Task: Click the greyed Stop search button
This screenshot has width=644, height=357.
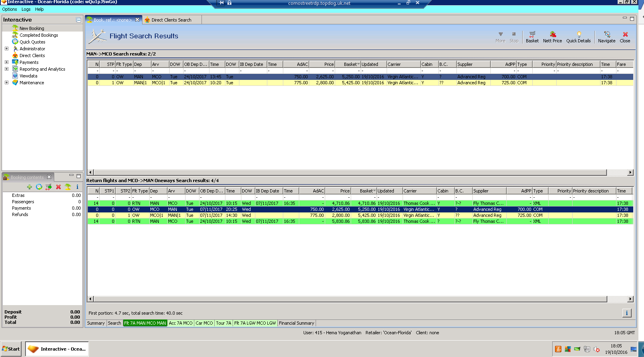Action: tap(514, 37)
